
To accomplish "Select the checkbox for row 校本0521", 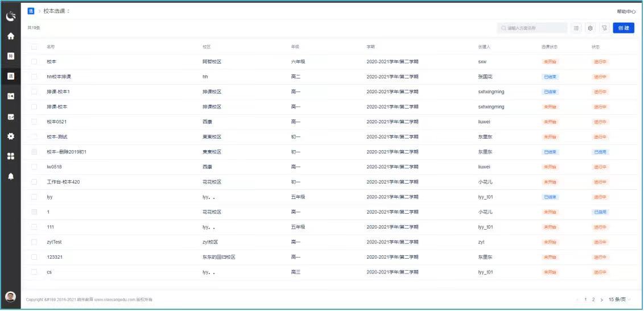I will 34,122.
